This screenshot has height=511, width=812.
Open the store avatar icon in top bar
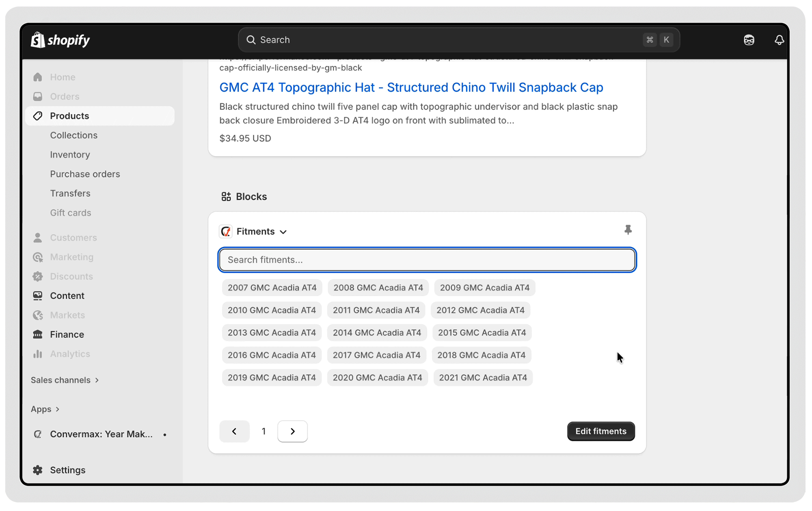point(749,40)
